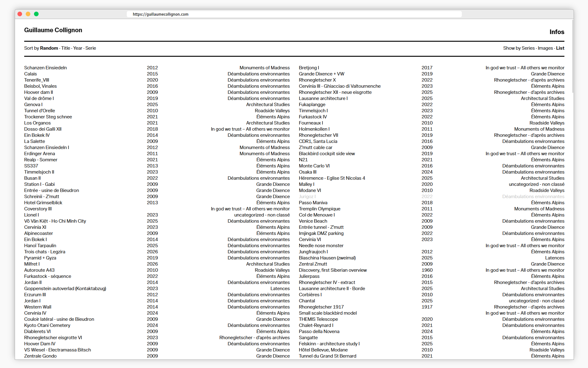Open the Kyoto Otani Cemetery entry

47,325
